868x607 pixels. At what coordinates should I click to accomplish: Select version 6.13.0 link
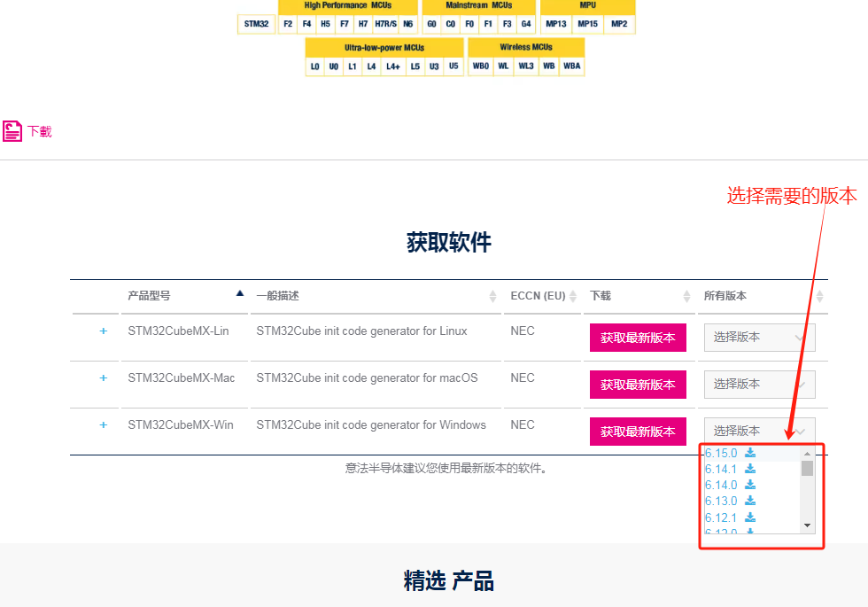tap(721, 502)
